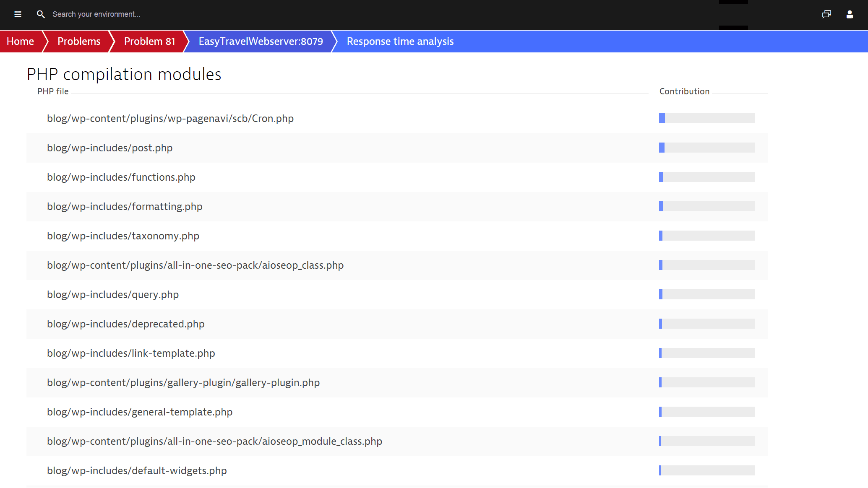Screen dimensions: 868x488
Task: Open the hamburger navigation menu
Action: click(18, 14)
